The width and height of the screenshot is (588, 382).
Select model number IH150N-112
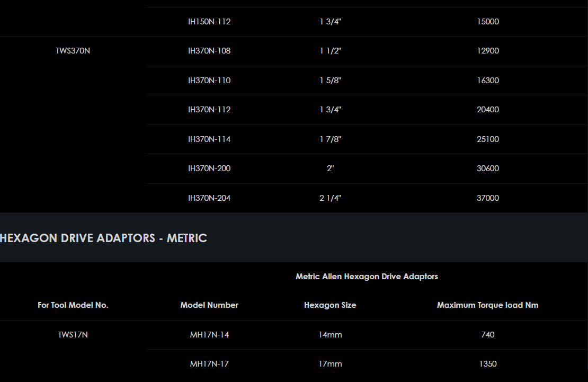(209, 22)
